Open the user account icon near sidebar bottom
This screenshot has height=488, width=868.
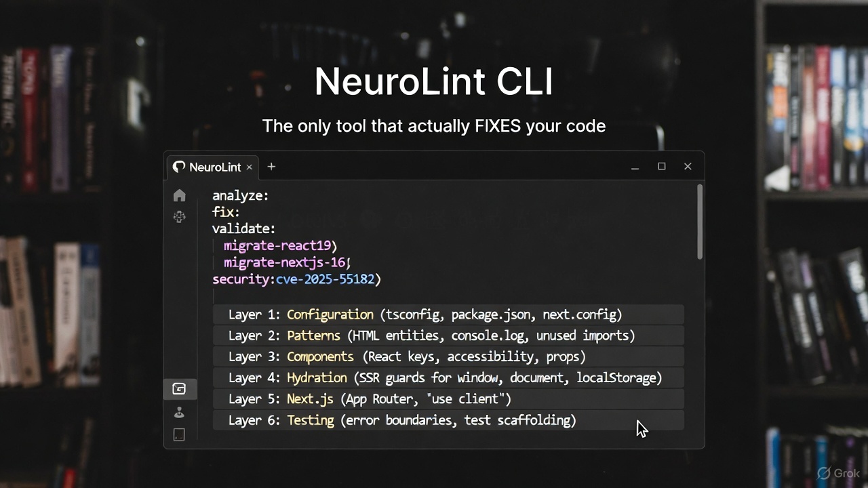(x=179, y=411)
